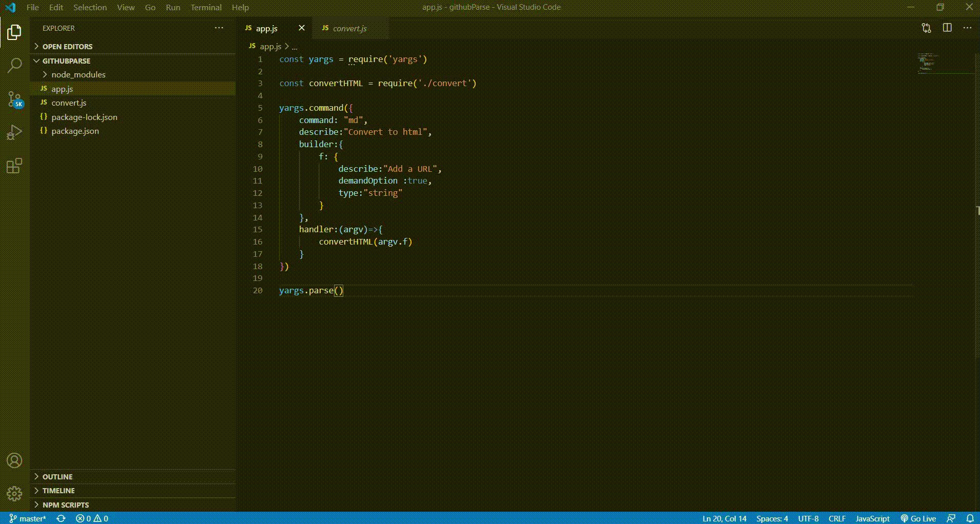Open the Run and Debug view

tap(14, 132)
